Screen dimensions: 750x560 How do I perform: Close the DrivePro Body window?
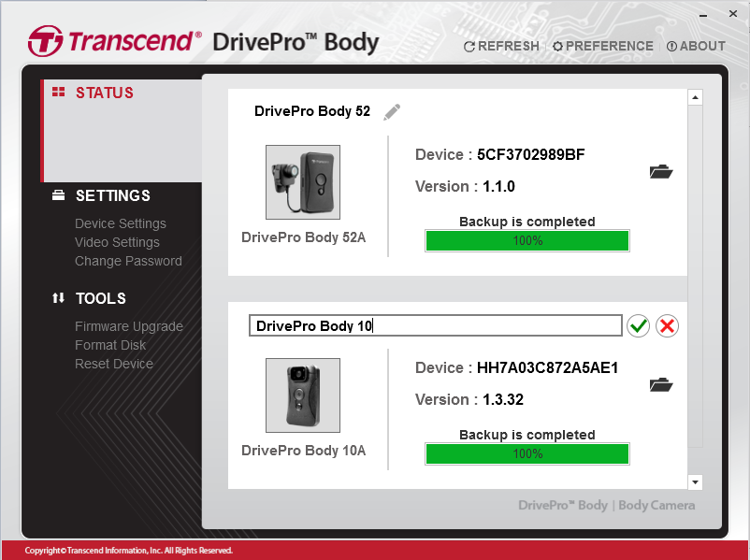click(733, 14)
